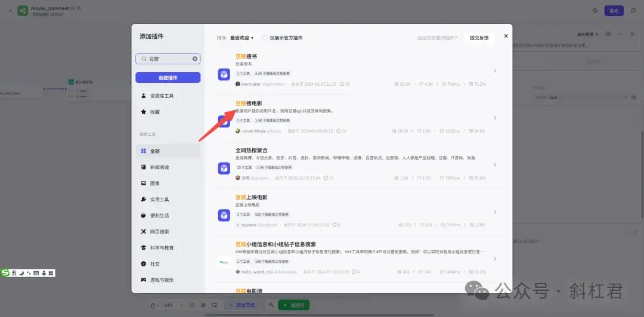Edit the movie_comment name pencil icon
644x317 pixels.
point(79,8)
